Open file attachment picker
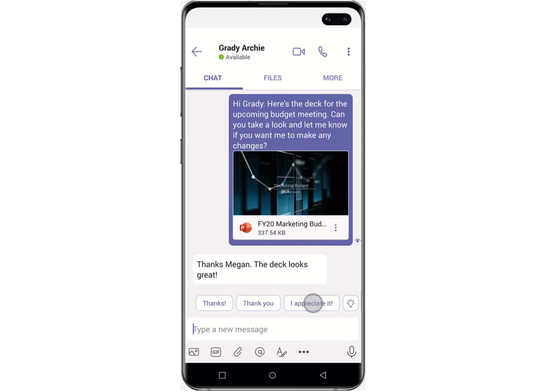This screenshot has width=545, height=392. tap(238, 352)
